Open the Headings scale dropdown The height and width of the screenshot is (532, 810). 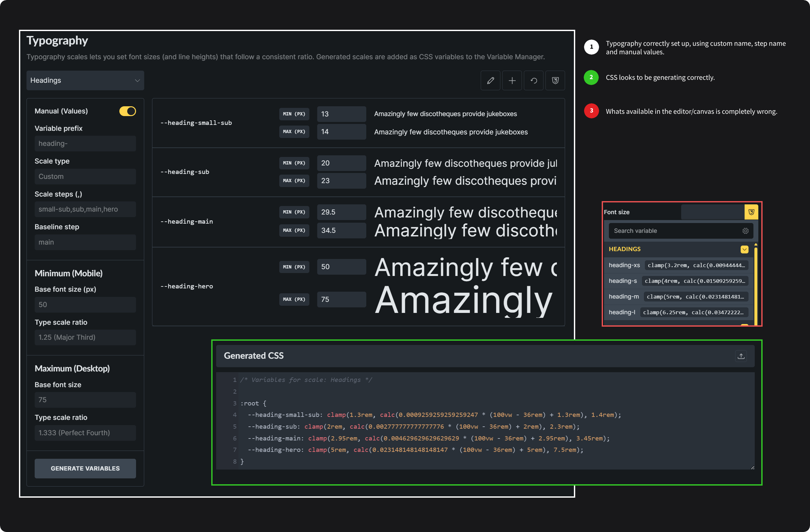click(85, 81)
